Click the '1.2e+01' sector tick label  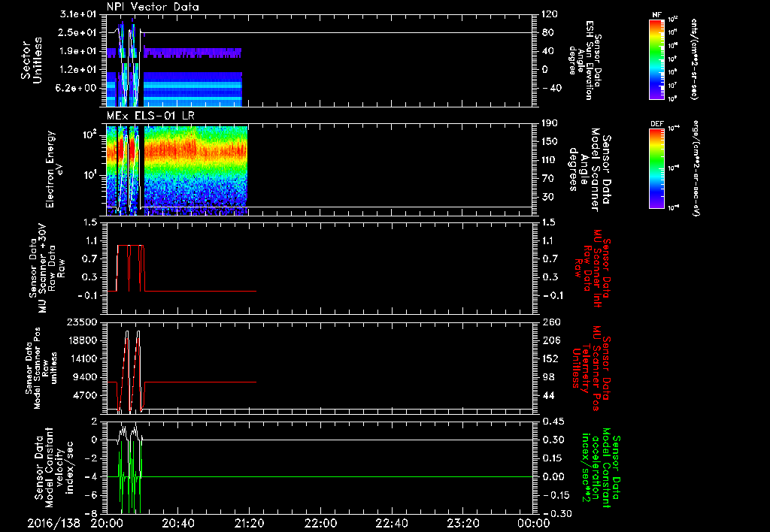78,70
